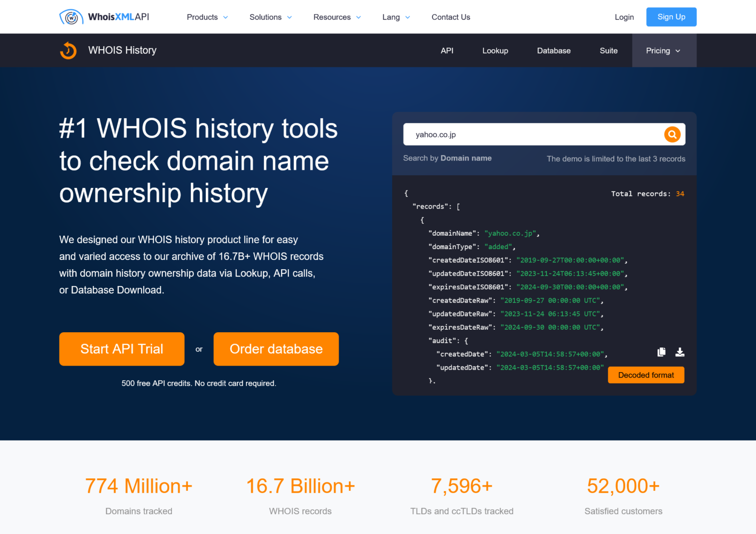756x534 pixels.
Task: Copy the JSON result using the copy icon
Action: (x=661, y=352)
